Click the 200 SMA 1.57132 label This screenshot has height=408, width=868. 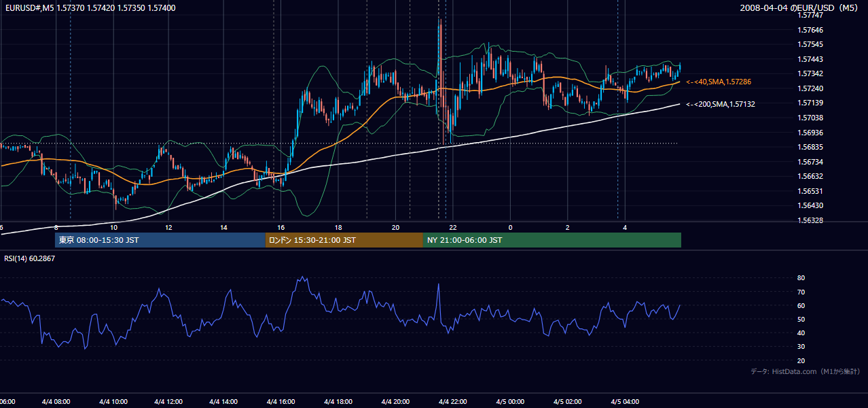[721, 104]
